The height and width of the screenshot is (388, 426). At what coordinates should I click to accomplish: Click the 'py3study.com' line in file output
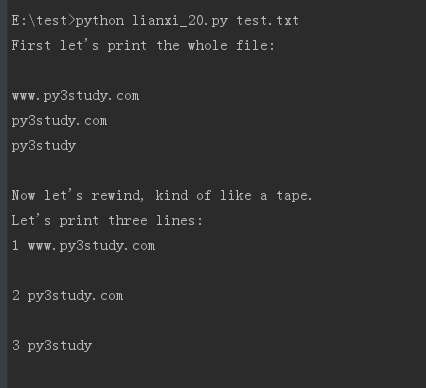tap(59, 121)
